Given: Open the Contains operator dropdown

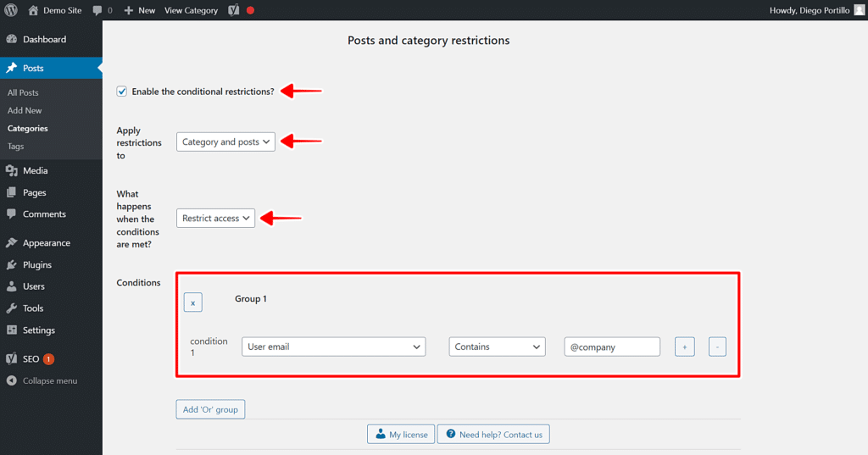Looking at the screenshot, I should pyautogui.click(x=497, y=347).
